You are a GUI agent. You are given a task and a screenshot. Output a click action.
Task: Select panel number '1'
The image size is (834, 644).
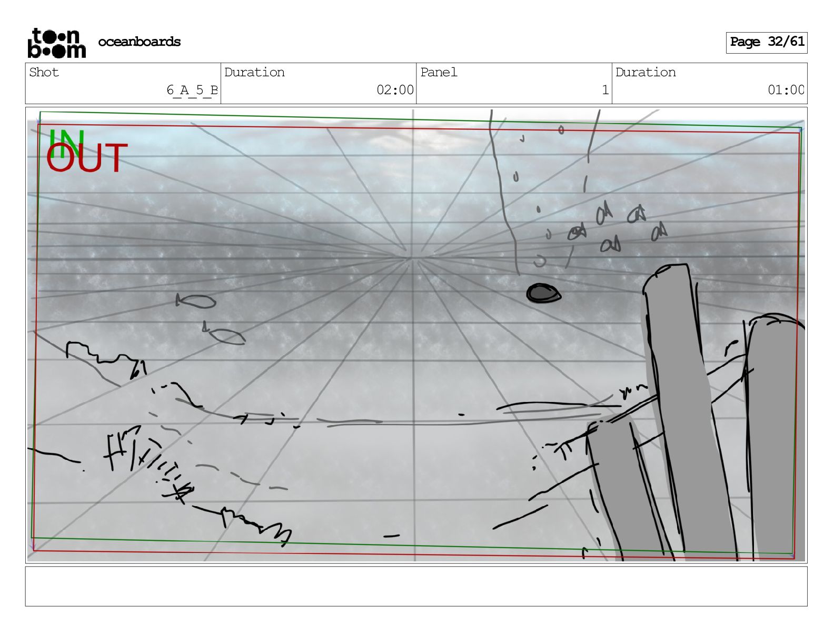[605, 90]
